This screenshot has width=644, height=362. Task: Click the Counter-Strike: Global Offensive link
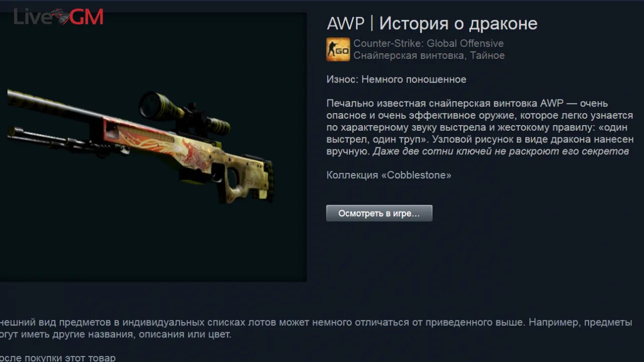coord(428,43)
